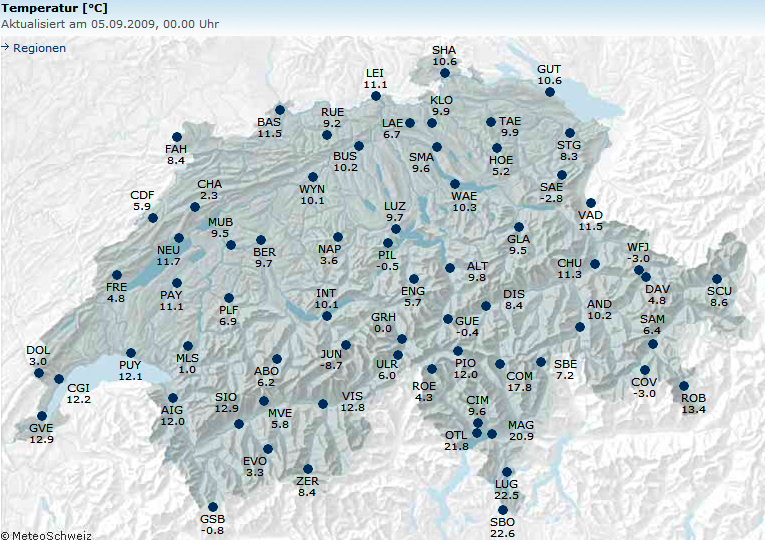Click the FAH station dot
The height and width of the screenshot is (540, 765).
(x=177, y=137)
